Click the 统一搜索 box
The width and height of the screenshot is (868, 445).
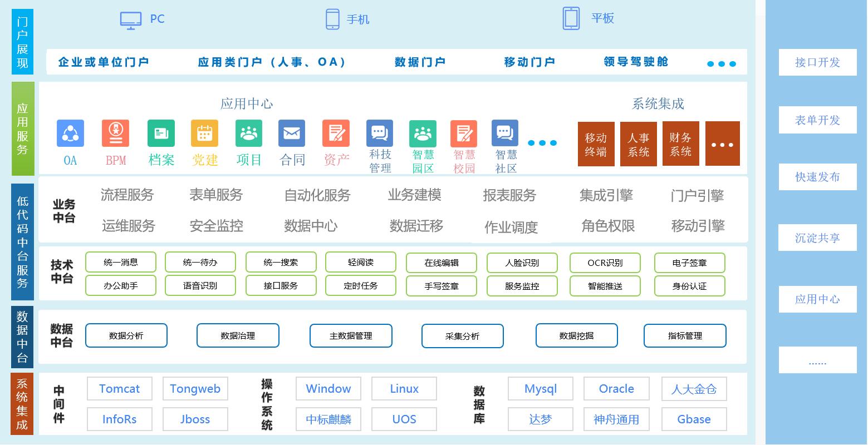pyautogui.click(x=281, y=262)
